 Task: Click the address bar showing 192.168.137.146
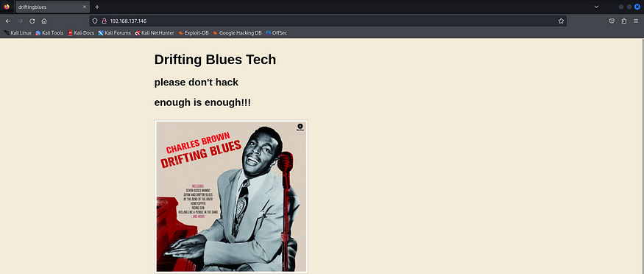(328, 21)
